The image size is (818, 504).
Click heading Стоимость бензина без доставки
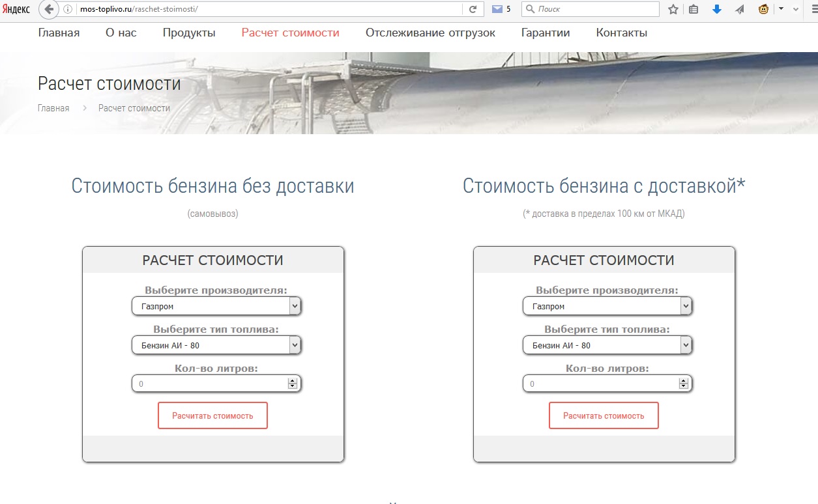(x=212, y=186)
